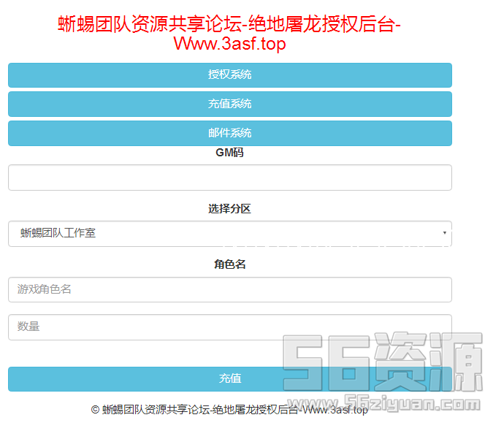Screen dimensions: 504x431
Task: Click Www.3asf.top in the red title
Action: tap(229, 44)
